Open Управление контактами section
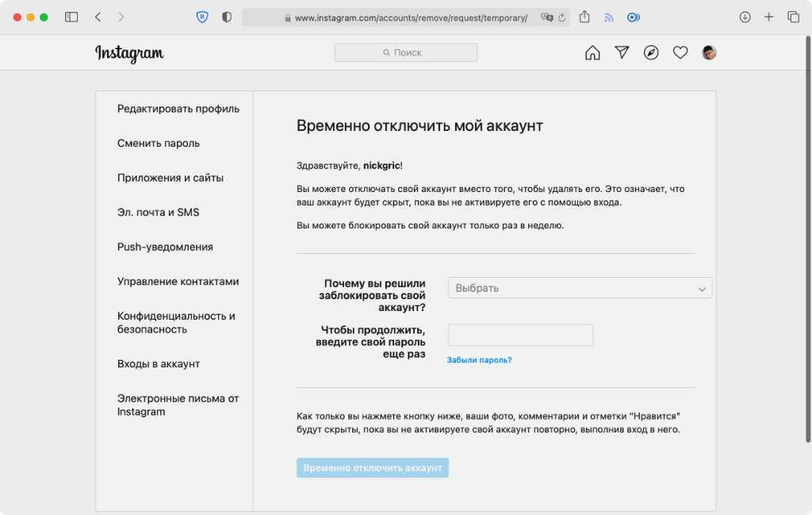The height and width of the screenshot is (515, 812). coord(178,282)
